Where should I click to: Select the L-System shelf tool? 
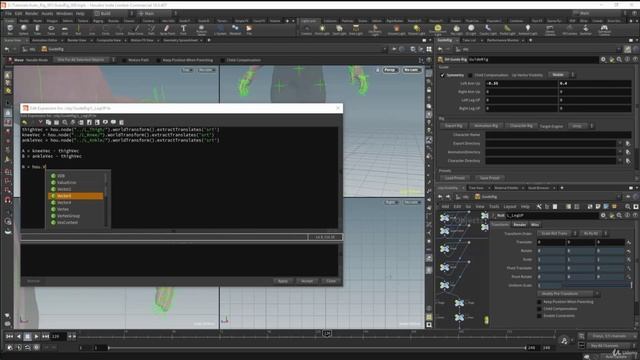(220, 29)
